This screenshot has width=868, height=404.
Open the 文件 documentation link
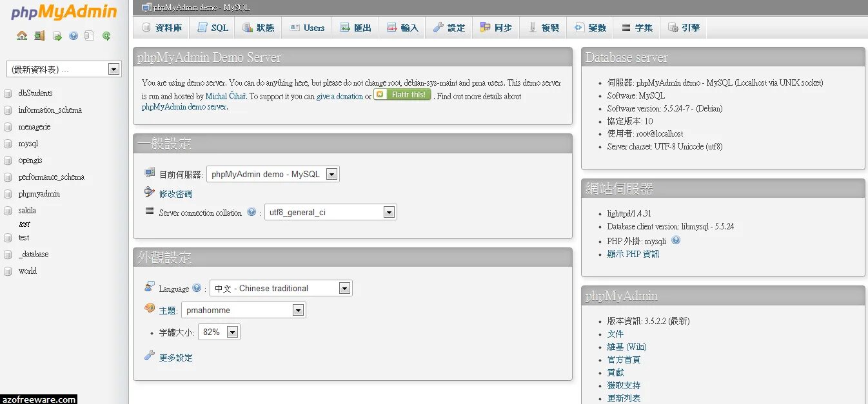click(615, 334)
